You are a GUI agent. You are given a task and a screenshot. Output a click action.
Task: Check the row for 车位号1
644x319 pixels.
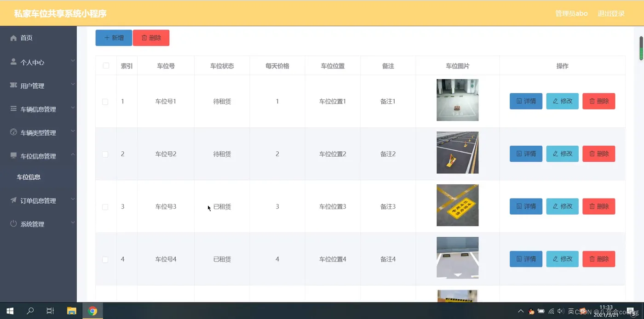point(105,102)
